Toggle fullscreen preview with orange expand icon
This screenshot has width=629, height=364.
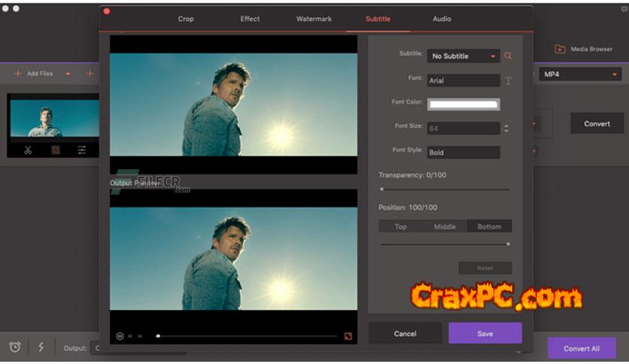coord(348,336)
